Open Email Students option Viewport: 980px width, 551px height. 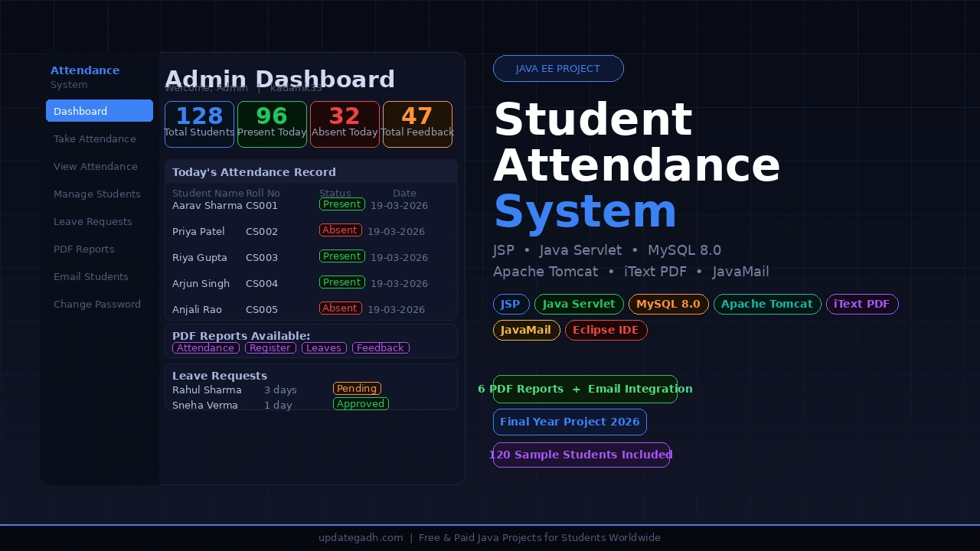91,276
